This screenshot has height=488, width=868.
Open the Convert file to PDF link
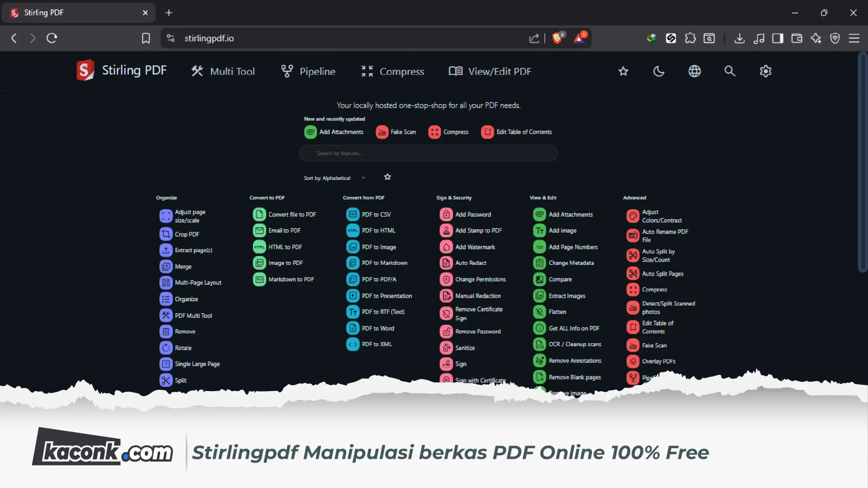292,215
